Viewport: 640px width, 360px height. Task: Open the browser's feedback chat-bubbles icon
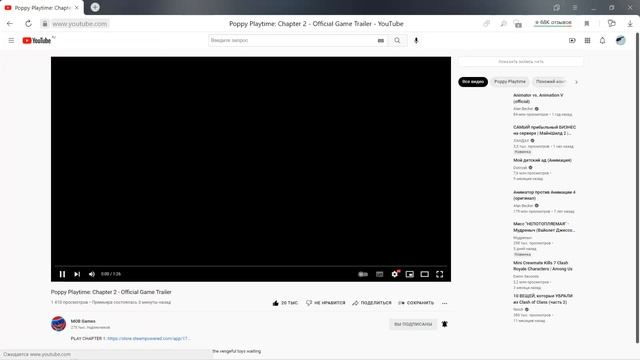(x=611, y=23)
